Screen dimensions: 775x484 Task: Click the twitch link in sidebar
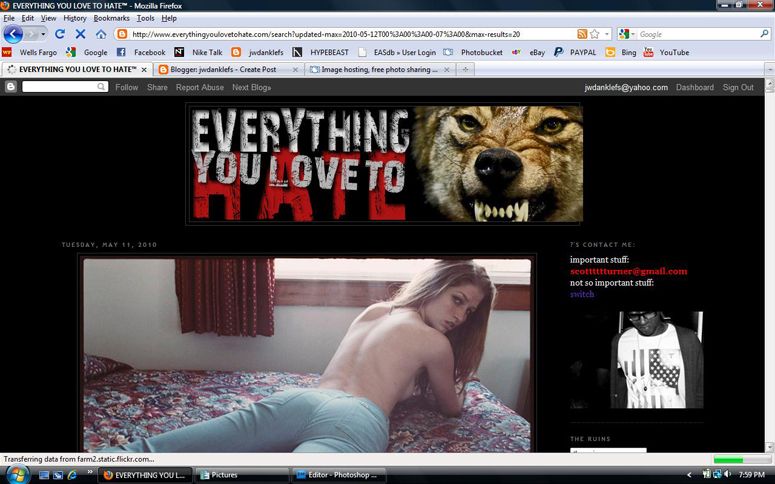(582, 294)
